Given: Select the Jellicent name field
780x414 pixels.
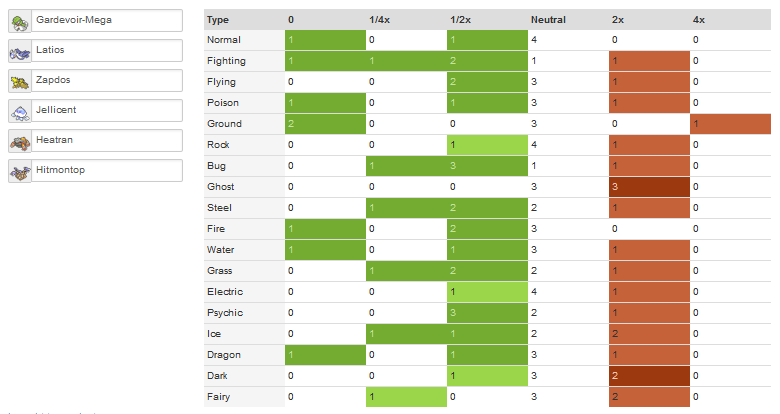Looking at the screenshot, I should pyautogui.click(x=107, y=110).
